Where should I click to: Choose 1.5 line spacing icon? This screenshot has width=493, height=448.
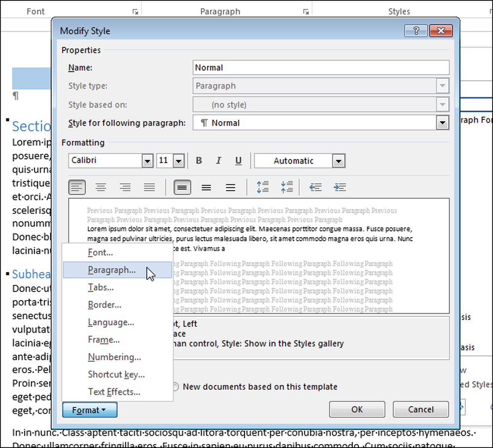[206, 188]
